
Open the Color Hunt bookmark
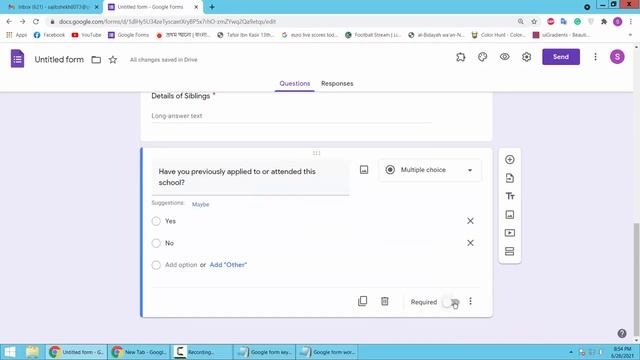coord(499,35)
